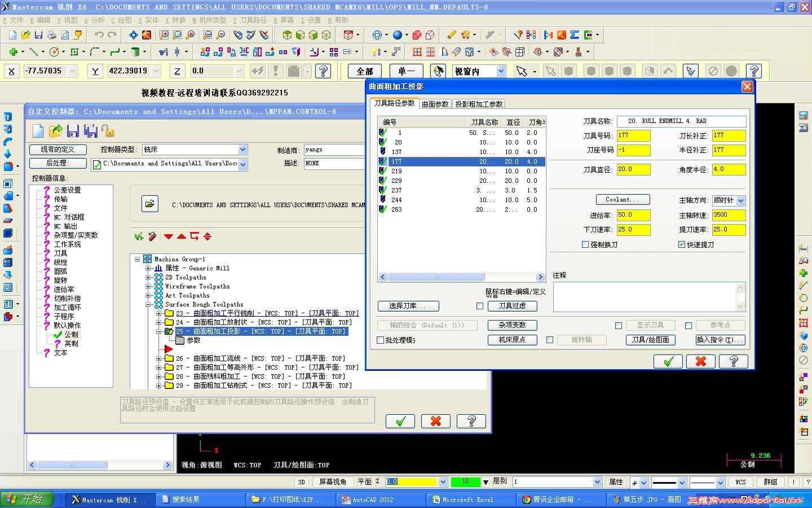The image size is (812, 508).
Task: Open the 主轴方向 dropdown showing 顺时针
Action: tap(741, 200)
